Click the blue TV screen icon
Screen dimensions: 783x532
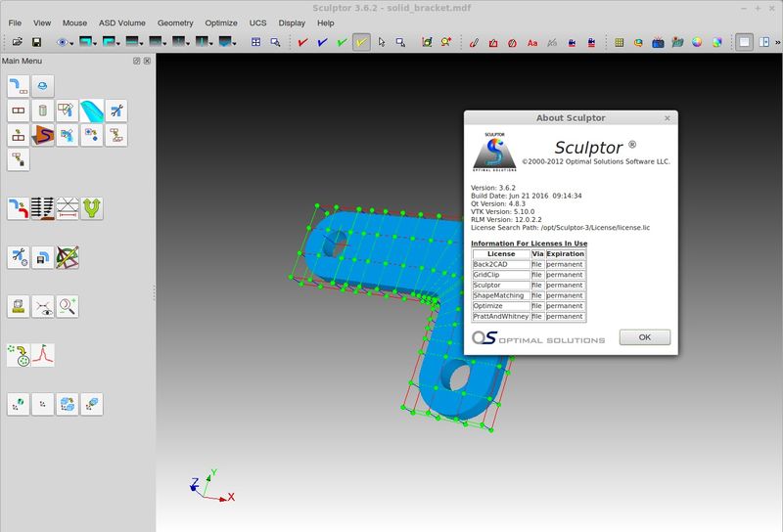[x=658, y=43]
